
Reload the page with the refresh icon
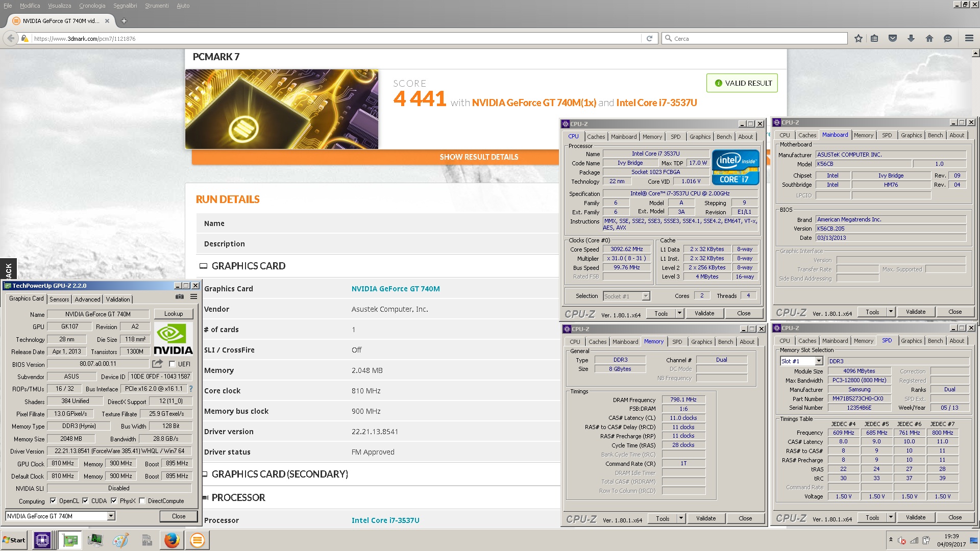(649, 38)
